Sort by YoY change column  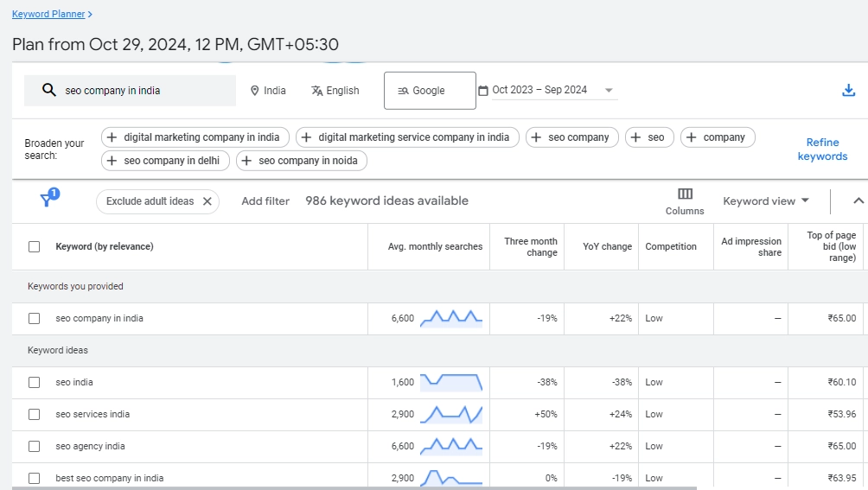607,246
